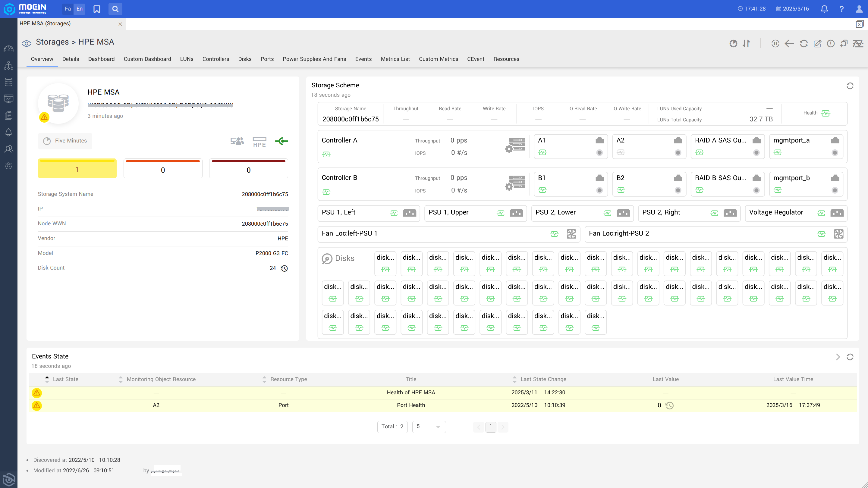The image size is (868, 488).
Task: Click the bookmark icon in header
Action: (97, 9)
